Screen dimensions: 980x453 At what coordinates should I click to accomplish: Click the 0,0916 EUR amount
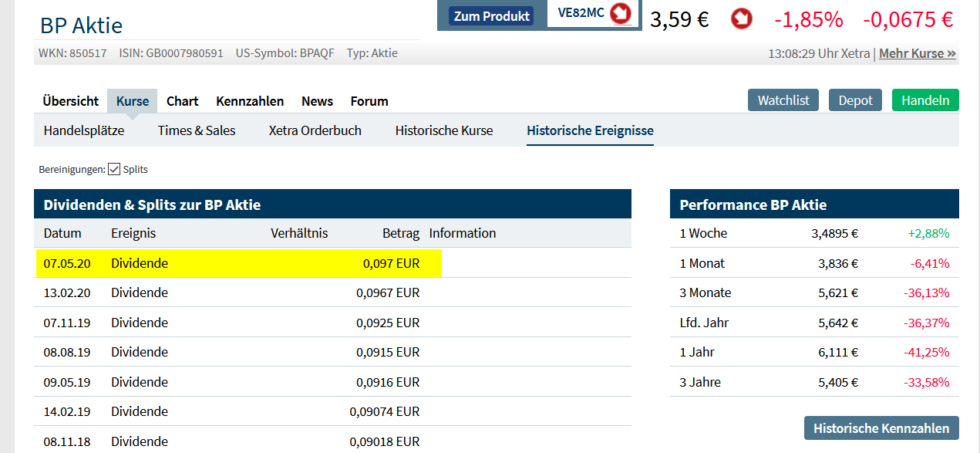click(388, 382)
